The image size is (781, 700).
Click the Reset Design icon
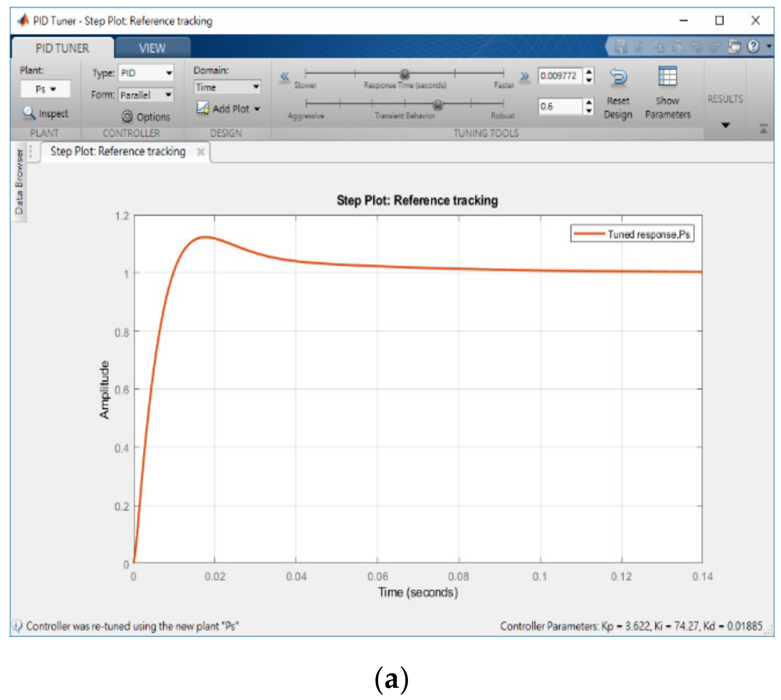tap(618, 77)
